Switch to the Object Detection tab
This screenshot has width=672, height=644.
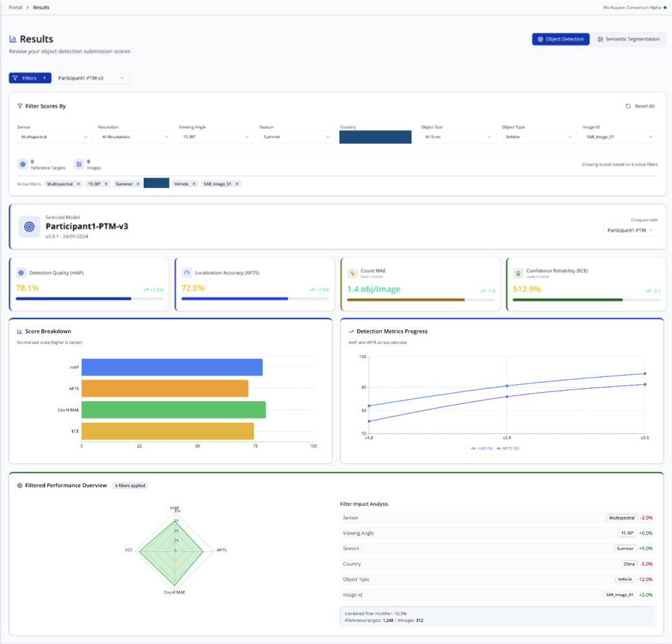[561, 39]
